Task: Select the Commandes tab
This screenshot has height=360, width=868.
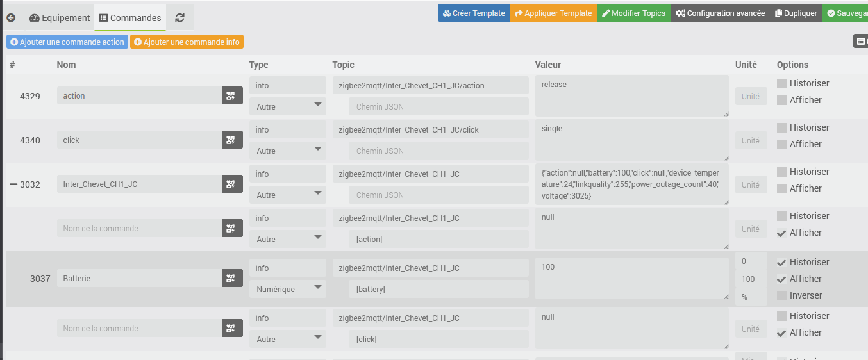Action: coord(130,18)
